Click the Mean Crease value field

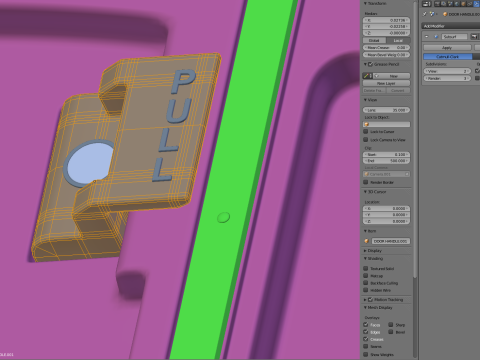point(386,48)
